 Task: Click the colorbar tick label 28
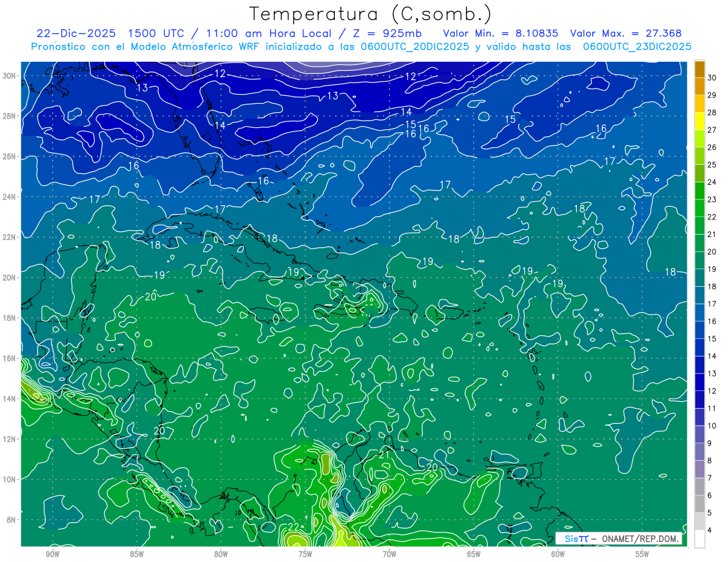713,112
